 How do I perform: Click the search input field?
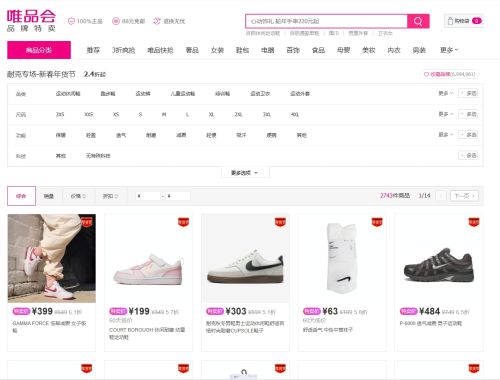[326, 21]
